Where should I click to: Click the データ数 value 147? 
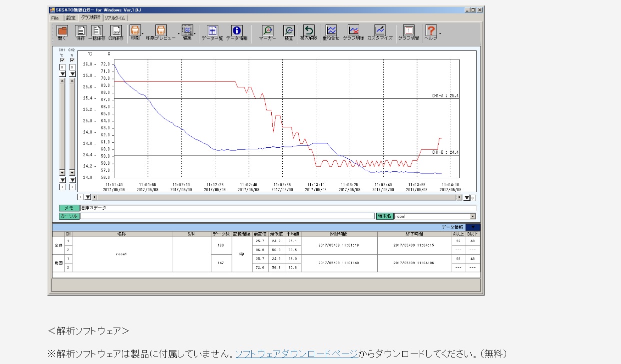click(221, 263)
